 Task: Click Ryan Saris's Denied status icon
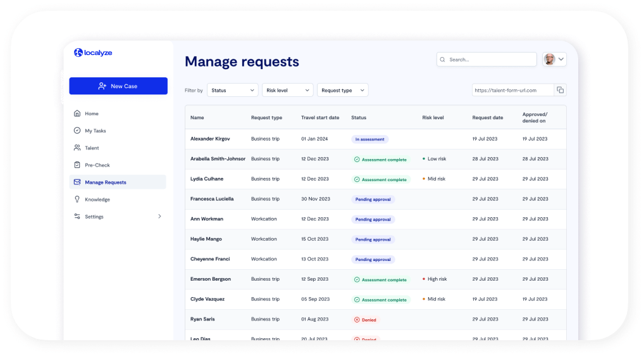pos(357,320)
